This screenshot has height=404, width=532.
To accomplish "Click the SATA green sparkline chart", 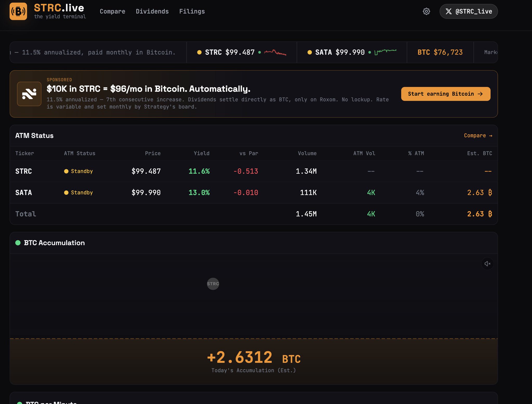I will (385, 52).
